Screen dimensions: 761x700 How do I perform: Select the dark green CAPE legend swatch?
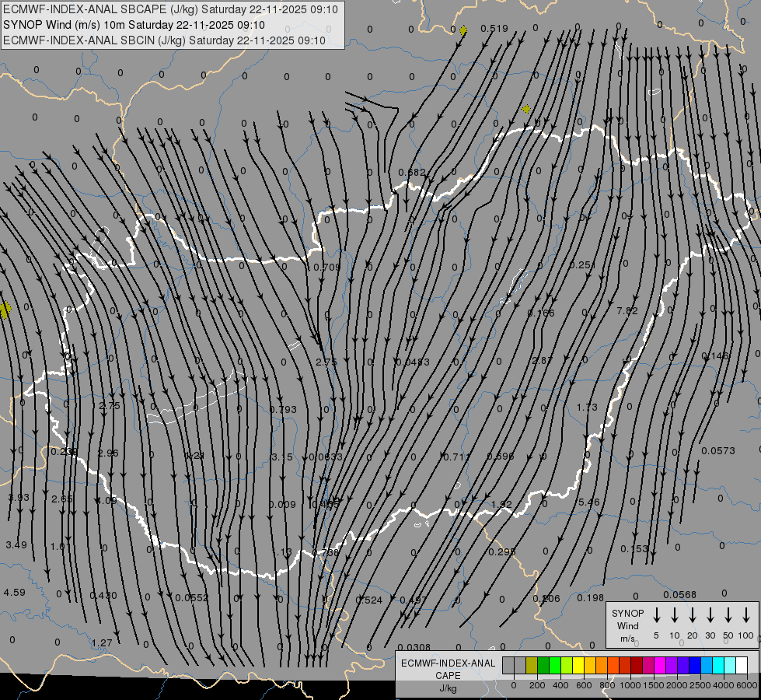click(x=543, y=666)
